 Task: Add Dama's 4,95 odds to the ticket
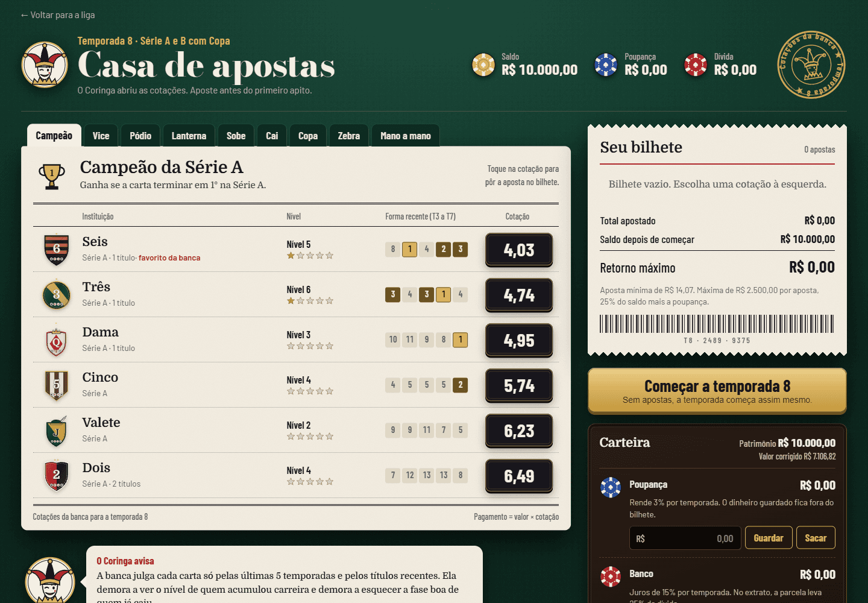coord(519,340)
